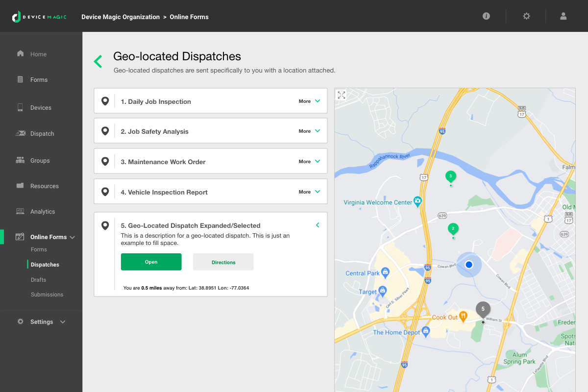Image resolution: width=588 pixels, height=392 pixels.
Task: Click the Groups people icon
Action: coord(20,160)
